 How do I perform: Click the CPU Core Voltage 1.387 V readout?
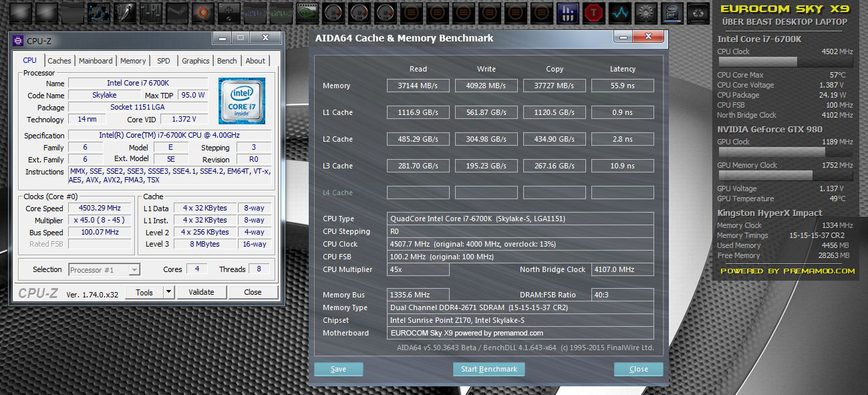(x=831, y=85)
